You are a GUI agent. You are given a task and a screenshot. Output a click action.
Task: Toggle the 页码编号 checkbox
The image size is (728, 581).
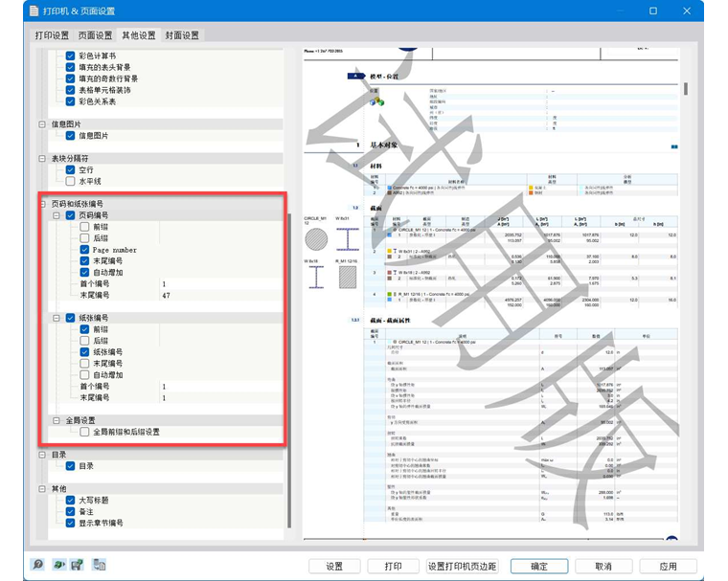click(x=70, y=215)
